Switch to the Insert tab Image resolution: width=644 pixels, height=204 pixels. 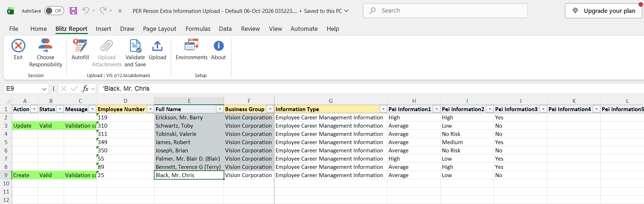(103, 29)
